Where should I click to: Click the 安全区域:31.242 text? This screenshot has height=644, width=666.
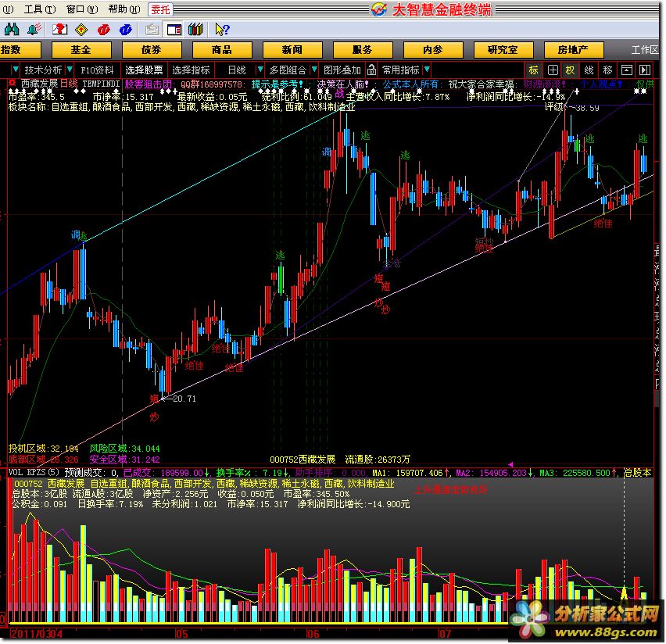[124, 460]
